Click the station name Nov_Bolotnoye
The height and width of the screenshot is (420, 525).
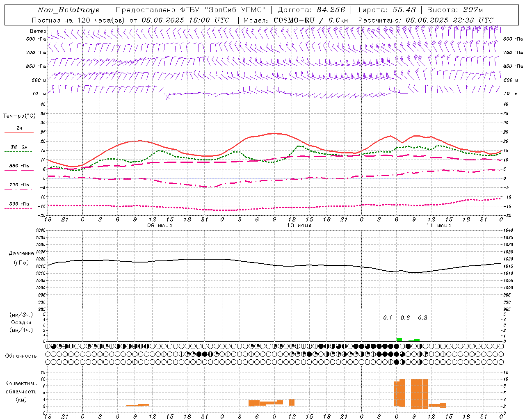coord(68,10)
